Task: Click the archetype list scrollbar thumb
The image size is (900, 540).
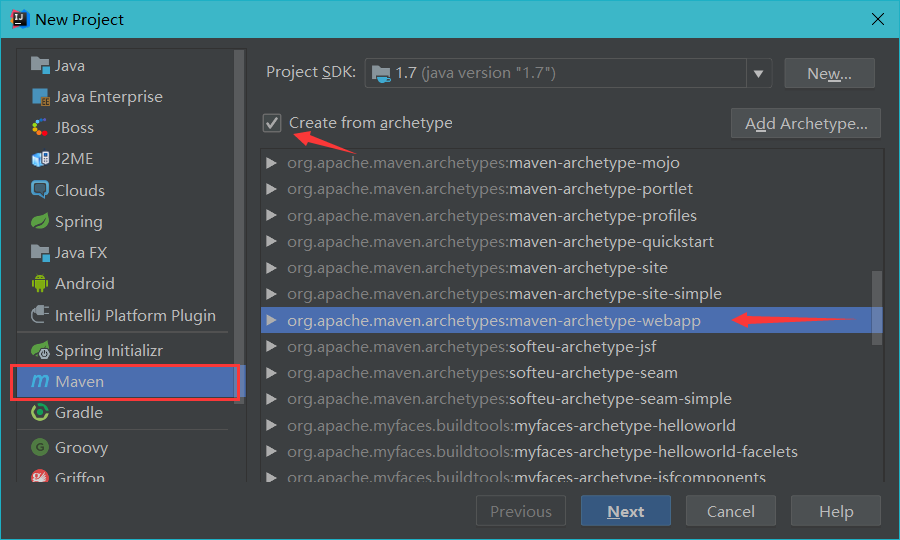Action: 876,308
